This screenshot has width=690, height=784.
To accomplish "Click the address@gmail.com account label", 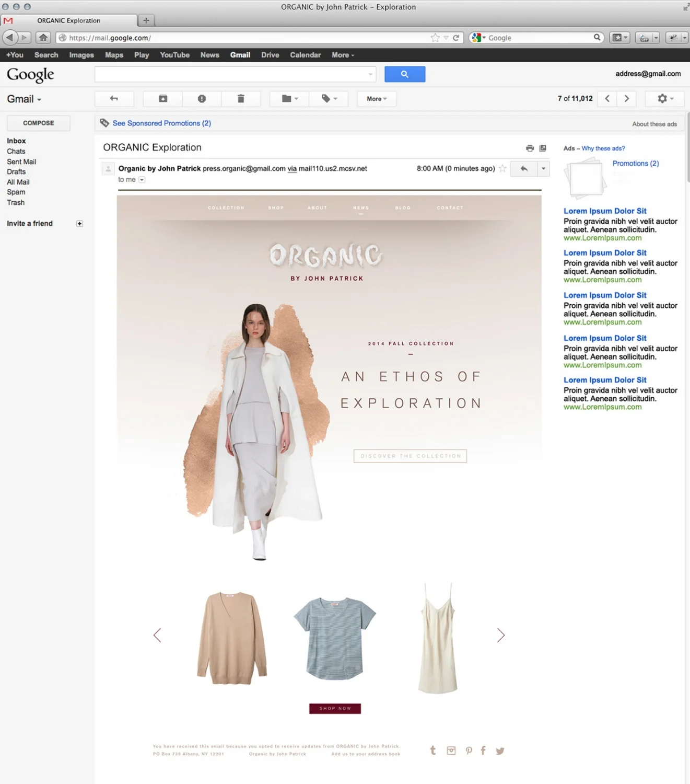I will pos(648,74).
